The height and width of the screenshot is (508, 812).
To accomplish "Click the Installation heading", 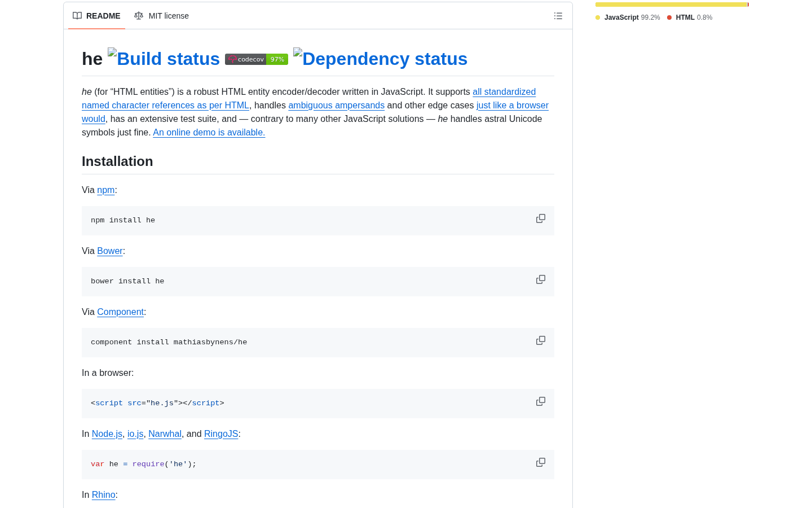I will pyautogui.click(x=117, y=161).
